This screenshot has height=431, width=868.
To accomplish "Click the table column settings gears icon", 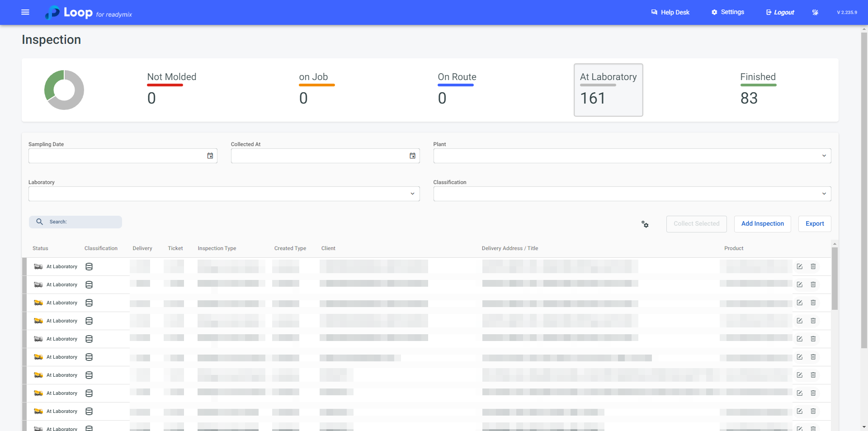I will [x=645, y=224].
